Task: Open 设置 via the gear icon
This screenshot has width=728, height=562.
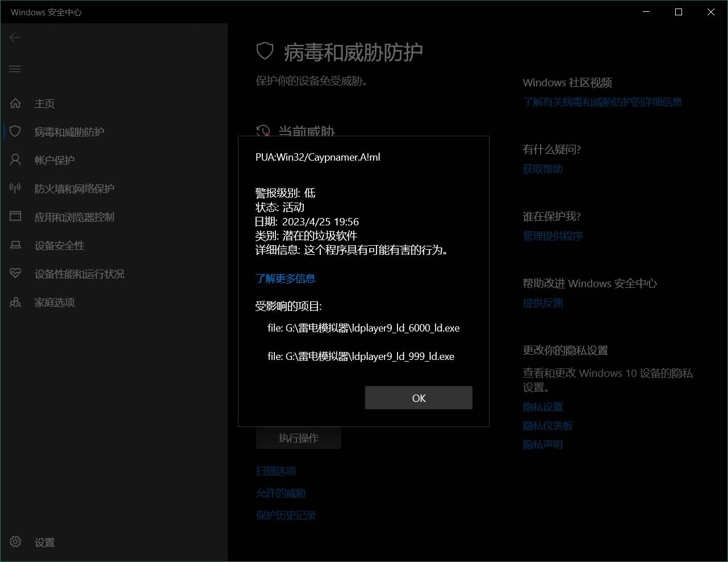Action: (x=15, y=542)
